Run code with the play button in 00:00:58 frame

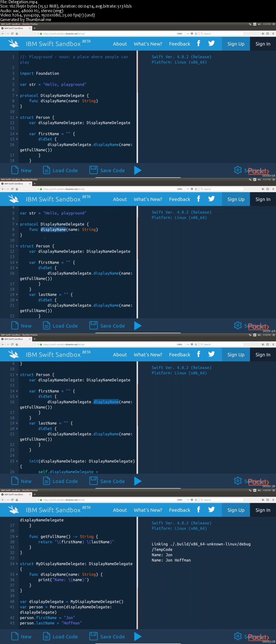coord(138,170)
